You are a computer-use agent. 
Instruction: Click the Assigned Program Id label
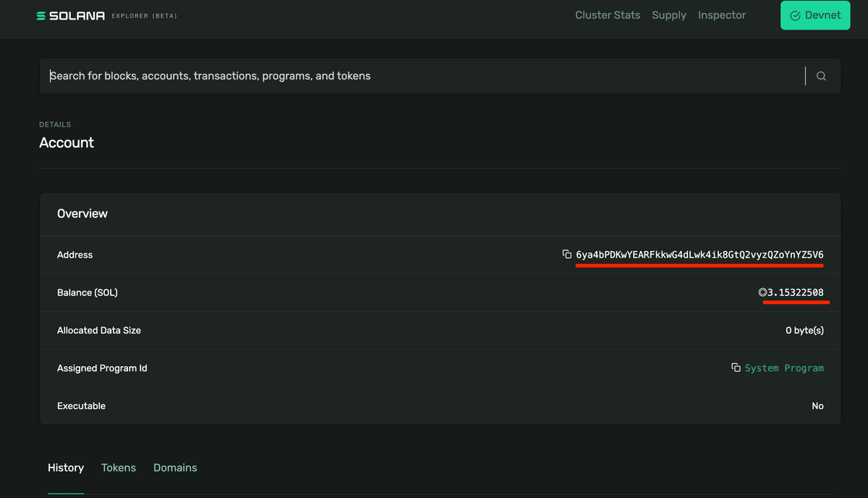tap(102, 368)
